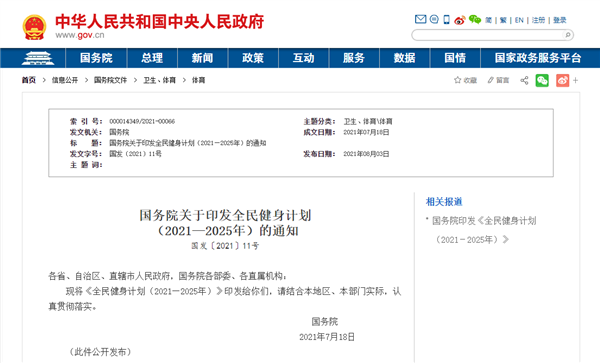Click the 登录 login link
Viewport: 600px width, 363px height.
(x=559, y=20)
